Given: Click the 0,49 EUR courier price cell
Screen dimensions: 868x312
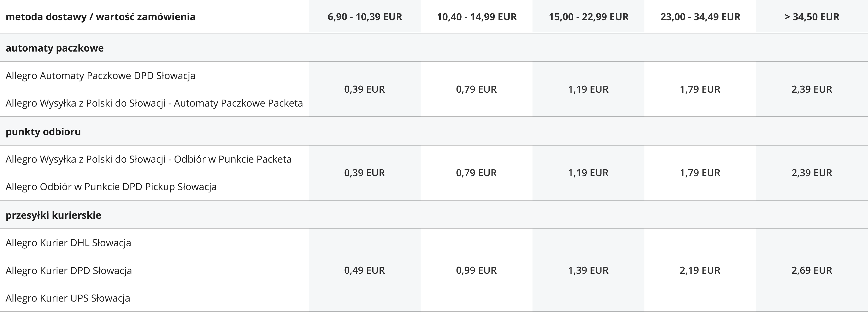Looking at the screenshot, I should click(365, 270).
